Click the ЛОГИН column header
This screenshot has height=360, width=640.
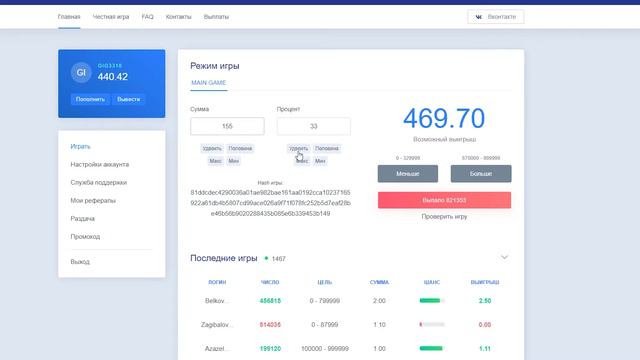pyautogui.click(x=217, y=282)
